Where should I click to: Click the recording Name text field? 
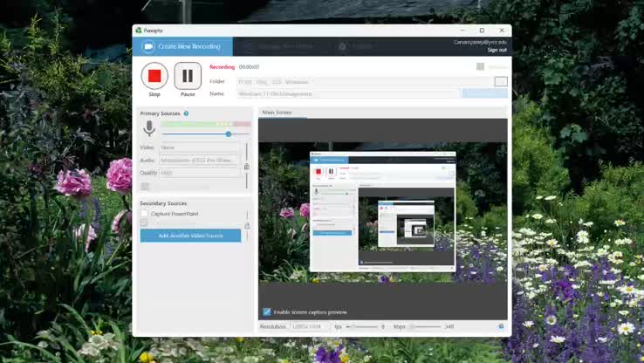point(347,93)
